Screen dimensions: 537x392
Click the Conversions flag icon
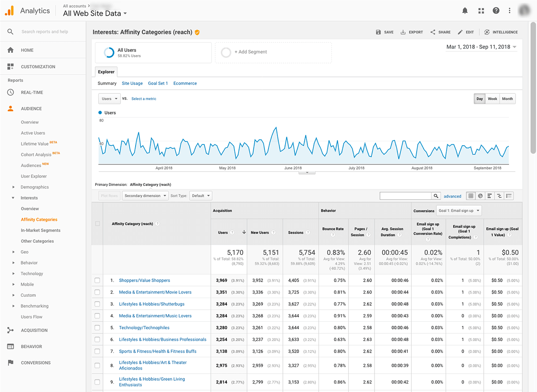(10, 363)
